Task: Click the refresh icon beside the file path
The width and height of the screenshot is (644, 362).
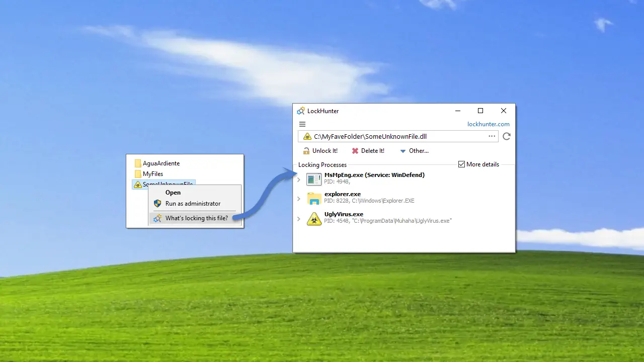Action: tap(507, 136)
